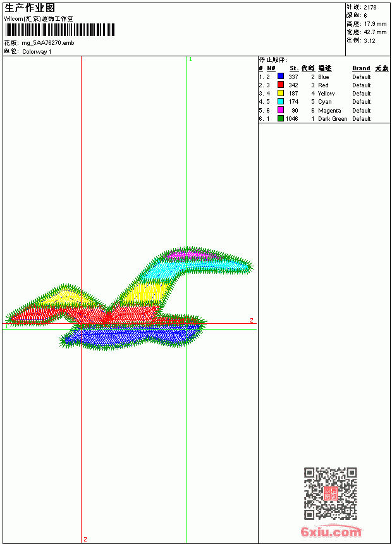Click the 6xiu.com watermark link
The width and height of the screenshot is (392, 544).
pyautogui.click(x=331, y=531)
